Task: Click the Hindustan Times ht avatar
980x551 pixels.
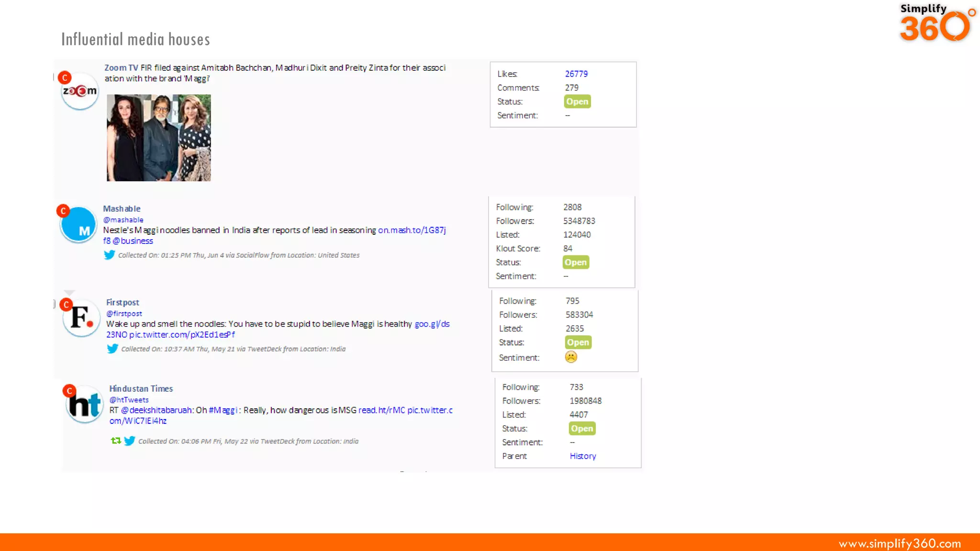Action: pyautogui.click(x=84, y=405)
